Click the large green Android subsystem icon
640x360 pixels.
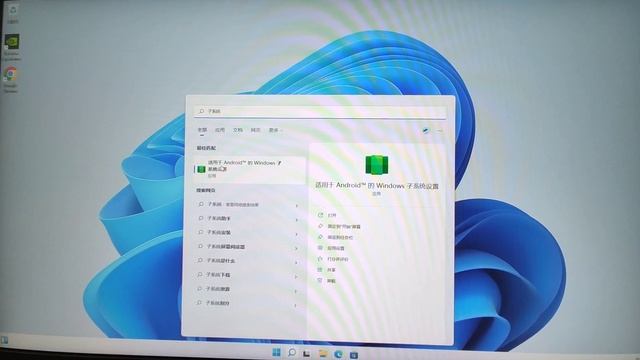[376, 164]
